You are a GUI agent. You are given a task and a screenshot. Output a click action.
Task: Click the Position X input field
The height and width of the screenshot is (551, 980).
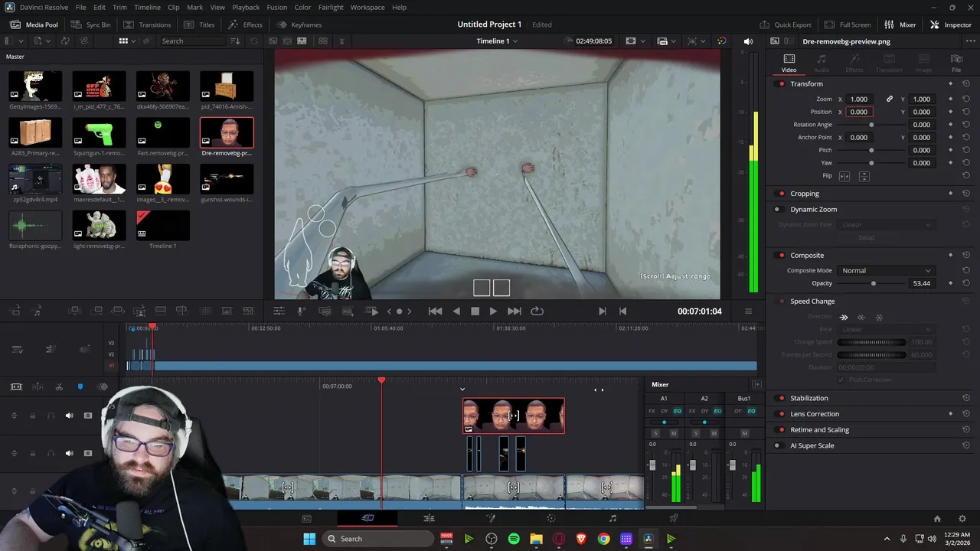pos(859,112)
